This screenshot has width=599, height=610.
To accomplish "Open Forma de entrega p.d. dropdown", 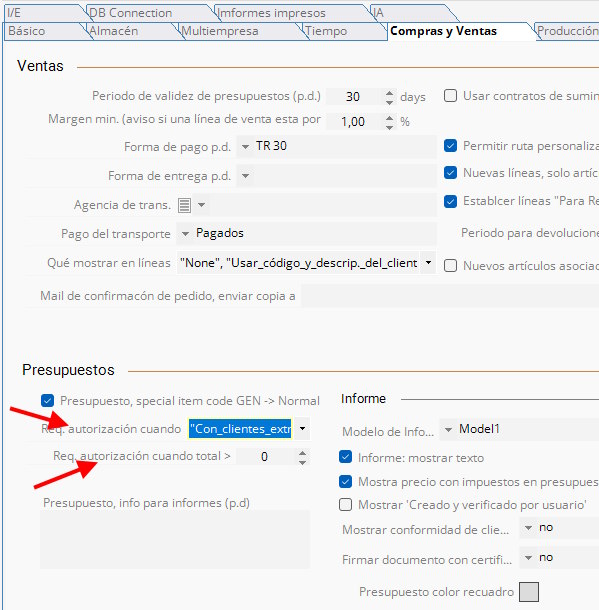I will 245,176.
